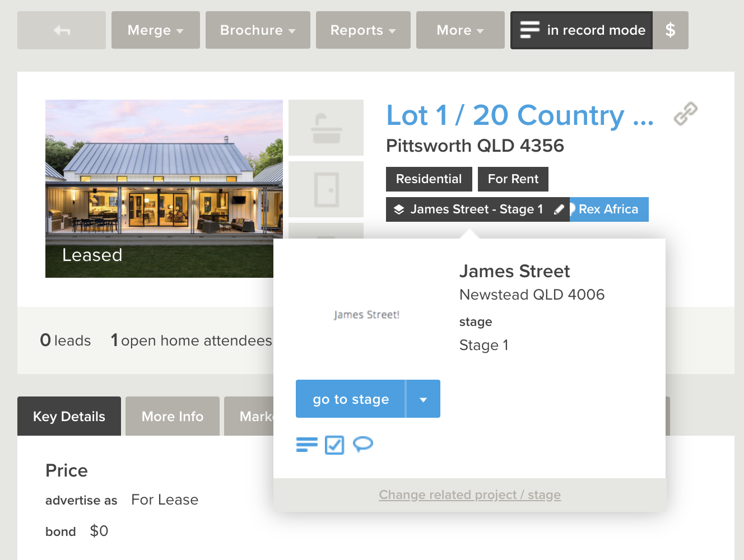This screenshot has height=560, width=744.
Task: Click the chain link icon beside title
Action: (685, 114)
